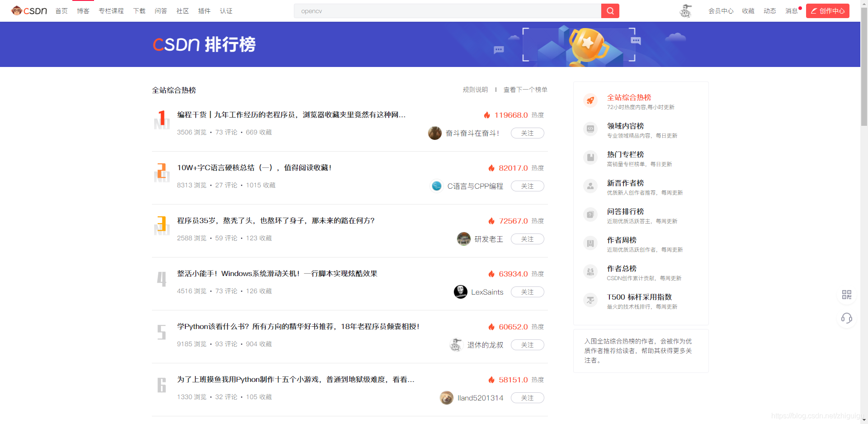Viewport: 868px width, 424px height.
Task: Click avatar of author 奋斗奋斗在奋斗!
Action: [435, 133]
